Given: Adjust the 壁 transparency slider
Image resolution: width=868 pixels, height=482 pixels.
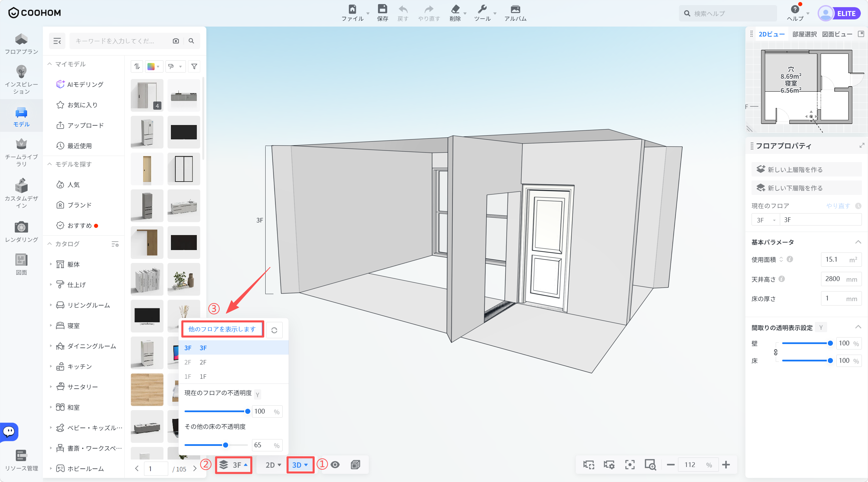Looking at the screenshot, I should (807, 343).
